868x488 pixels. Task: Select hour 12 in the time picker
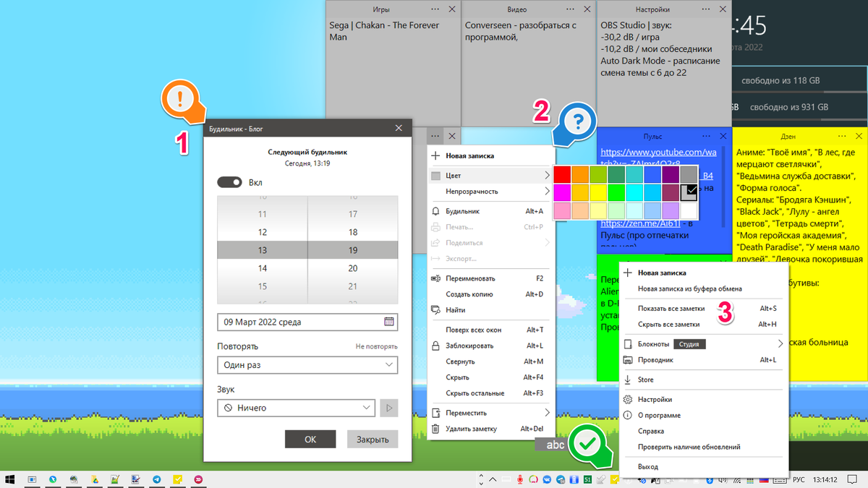pos(262,232)
